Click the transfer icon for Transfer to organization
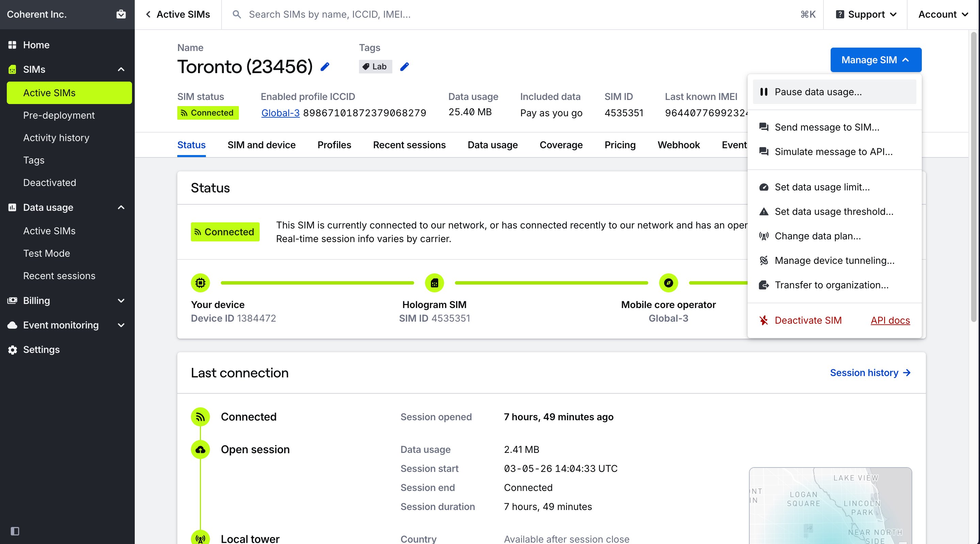Viewport: 980px width, 544px height. click(x=764, y=285)
